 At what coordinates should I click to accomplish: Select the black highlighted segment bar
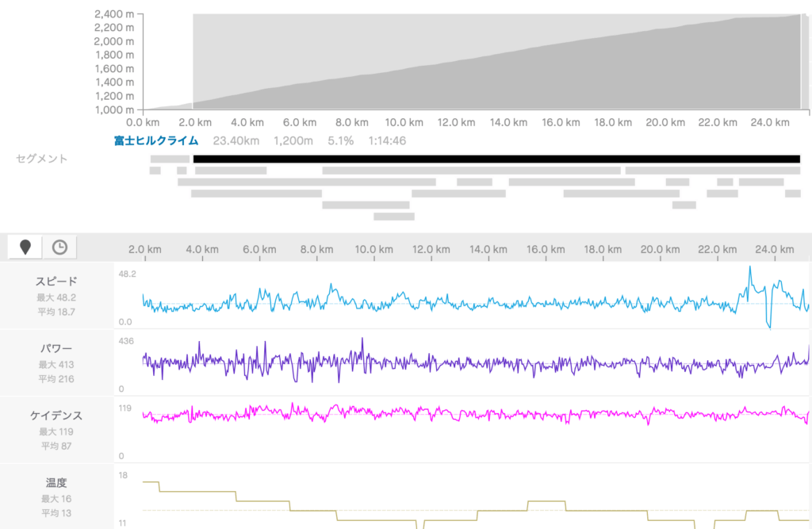(496, 159)
